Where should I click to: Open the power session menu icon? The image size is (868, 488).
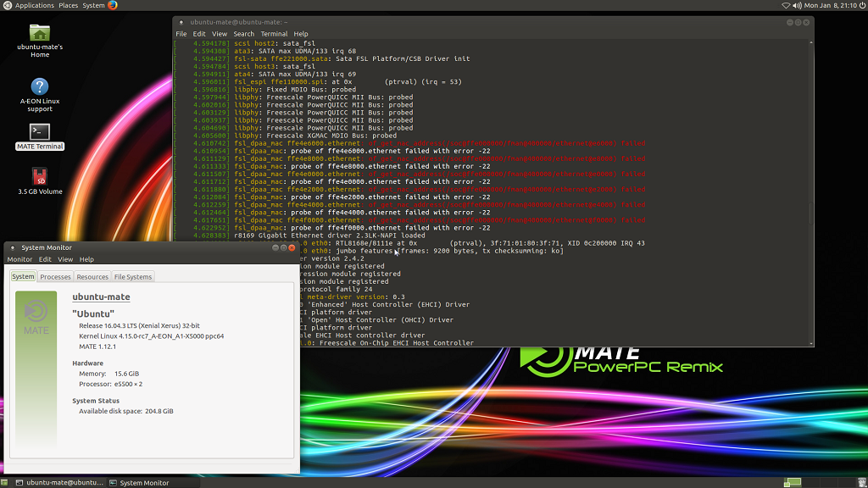click(862, 6)
